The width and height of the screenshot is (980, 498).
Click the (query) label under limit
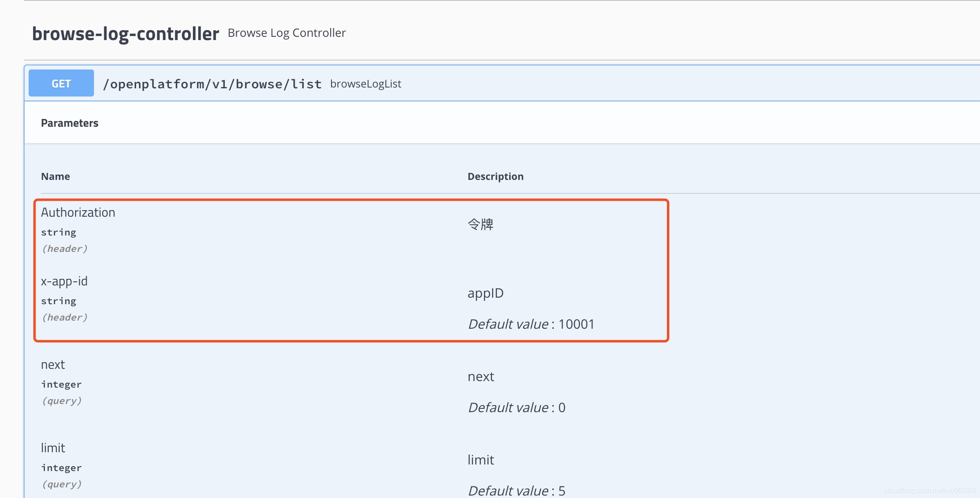[62, 484]
